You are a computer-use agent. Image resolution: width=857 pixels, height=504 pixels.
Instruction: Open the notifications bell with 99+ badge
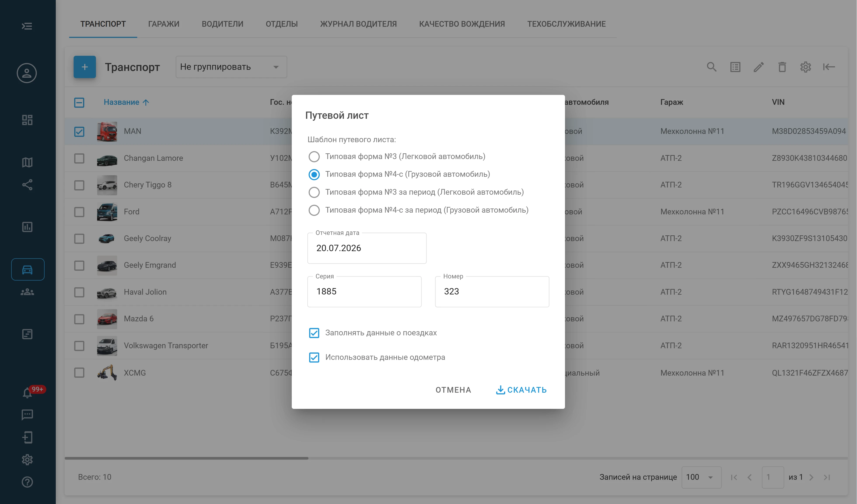(x=28, y=392)
